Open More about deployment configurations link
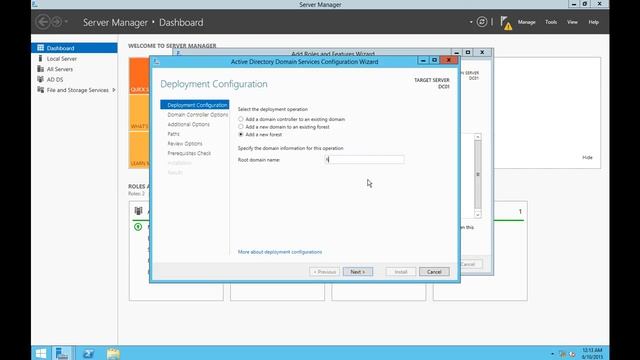Image resolution: width=640 pixels, height=360 pixels. point(280,252)
